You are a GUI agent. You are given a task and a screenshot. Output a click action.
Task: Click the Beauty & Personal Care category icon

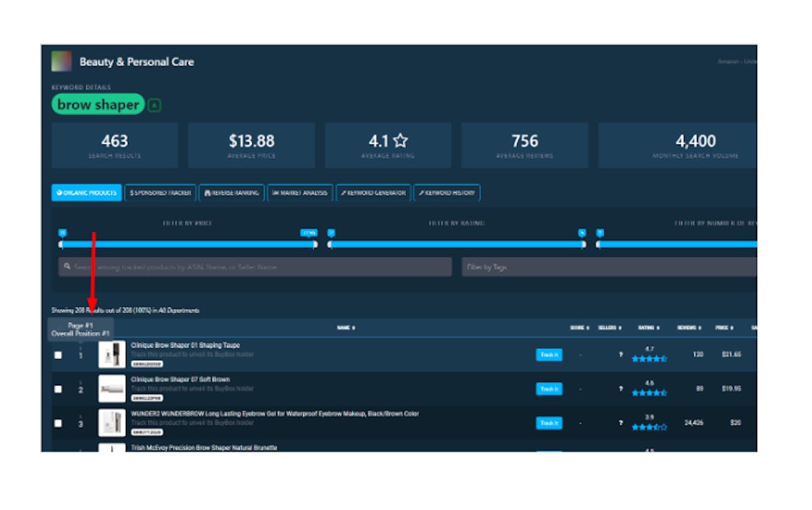pyautogui.click(x=62, y=62)
